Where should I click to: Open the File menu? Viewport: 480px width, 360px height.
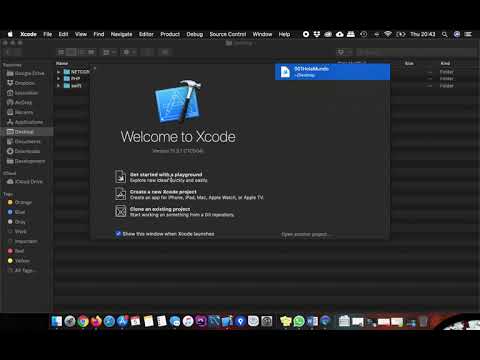pyautogui.click(x=48, y=34)
